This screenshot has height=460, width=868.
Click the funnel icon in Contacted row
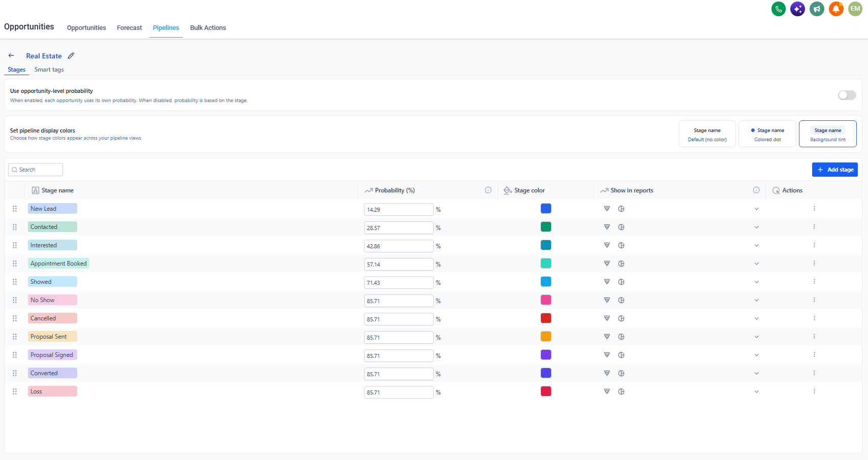[x=607, y=227]
